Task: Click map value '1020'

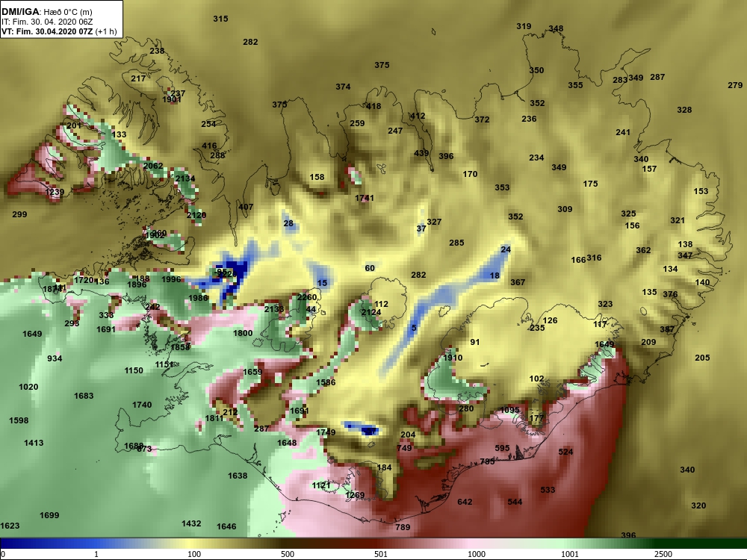Action: pyautogui.click(x=28, y=387)
